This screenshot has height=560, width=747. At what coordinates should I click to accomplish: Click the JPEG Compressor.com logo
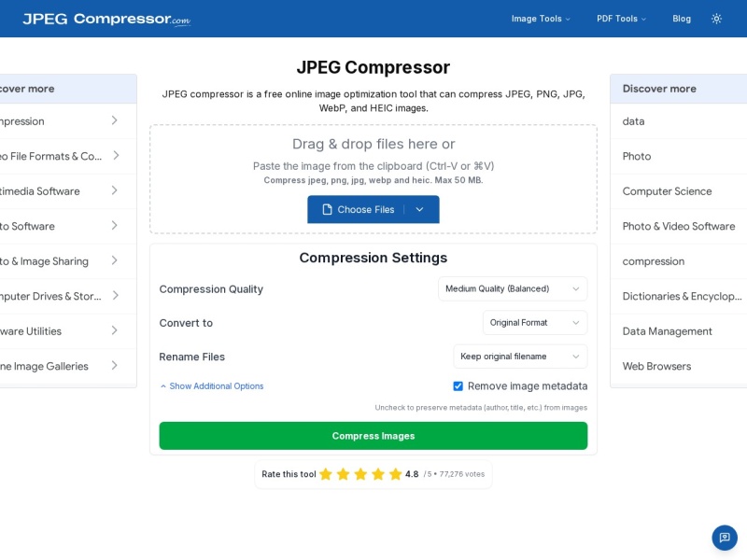106,19
